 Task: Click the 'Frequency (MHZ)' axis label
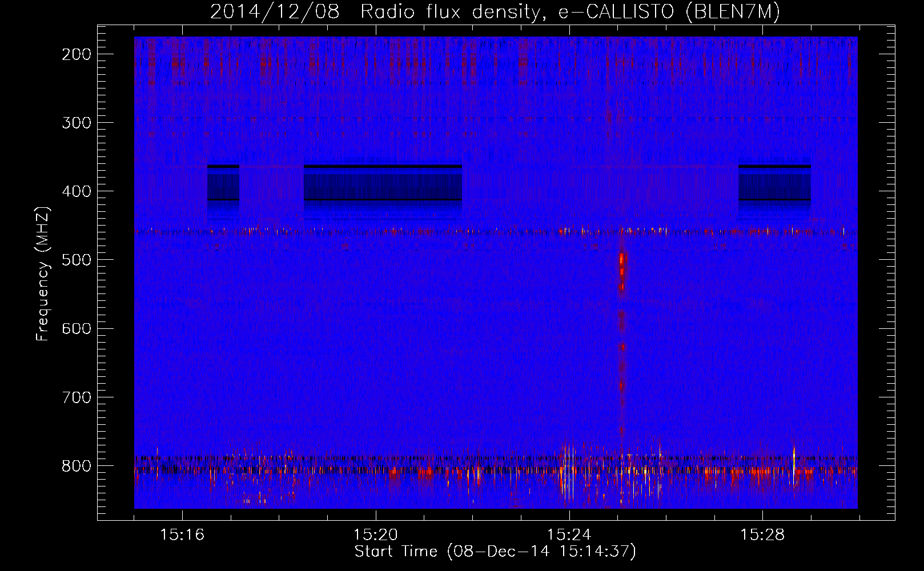(43, 274)
